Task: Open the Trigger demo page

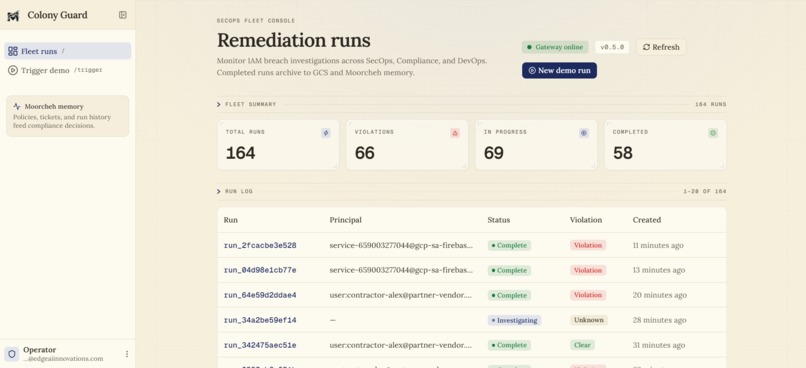Action: coord(68,70)
